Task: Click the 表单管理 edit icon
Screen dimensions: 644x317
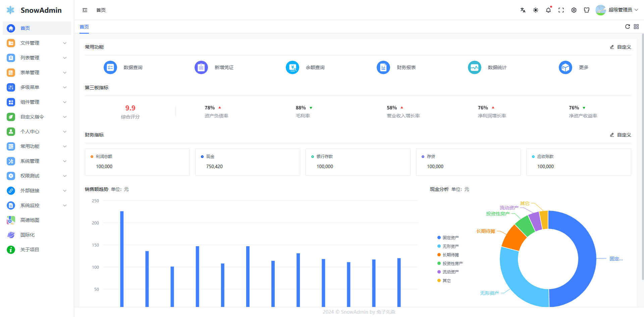Action: pyautogui.click(x=11, y=72)
